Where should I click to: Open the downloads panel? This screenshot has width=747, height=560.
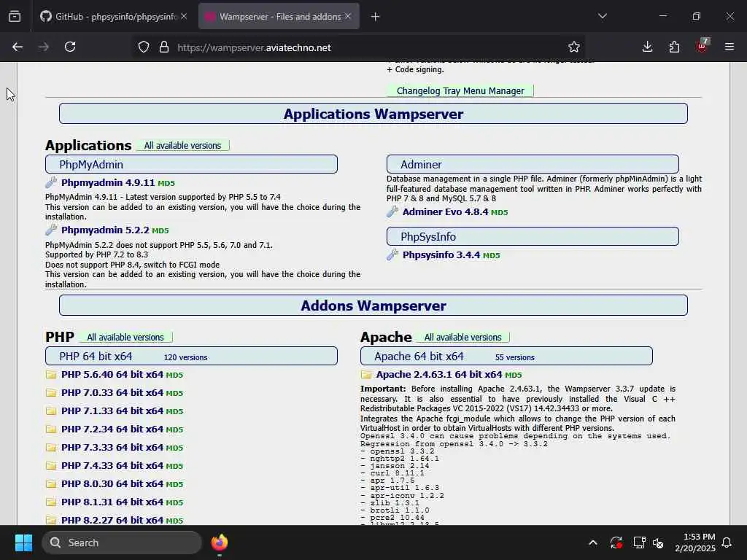[648, 47]
